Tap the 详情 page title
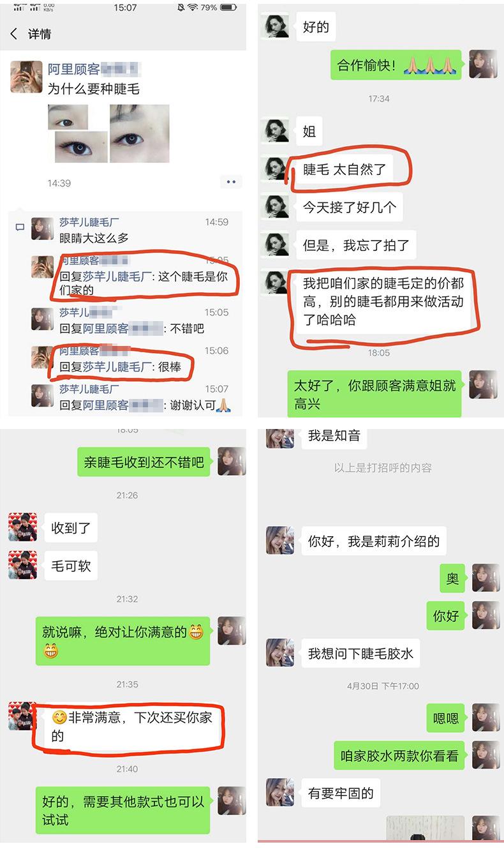 [40, 34]
